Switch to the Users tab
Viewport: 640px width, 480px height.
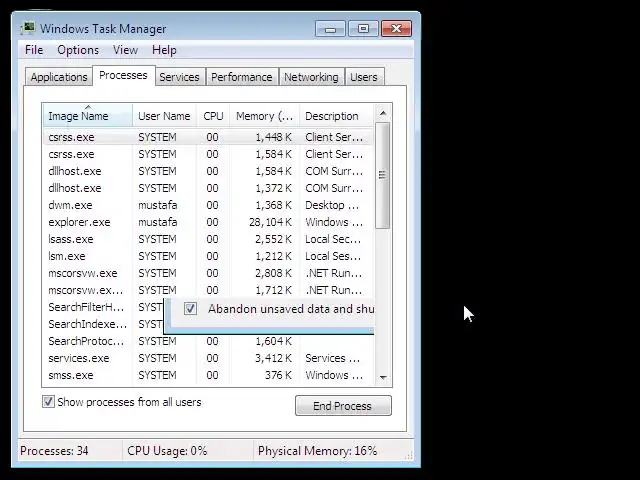tap(364, 77)
